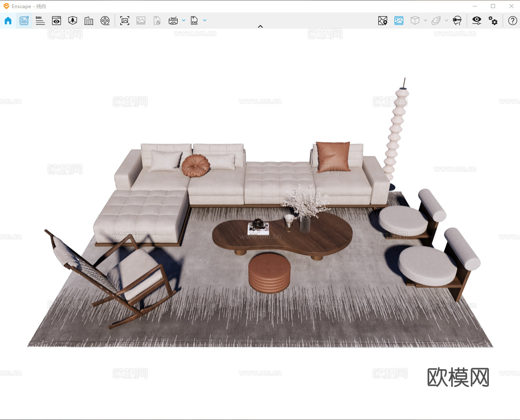This screenshot has height=420, width=520.
Task: Click the Batch Rendering image icon
Action: 141,21
